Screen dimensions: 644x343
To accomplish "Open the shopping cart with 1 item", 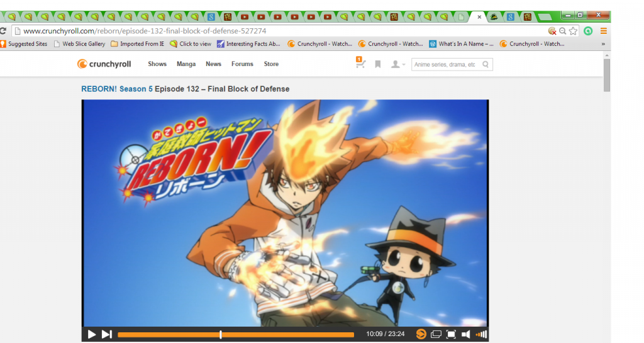I will pos(360,62).
